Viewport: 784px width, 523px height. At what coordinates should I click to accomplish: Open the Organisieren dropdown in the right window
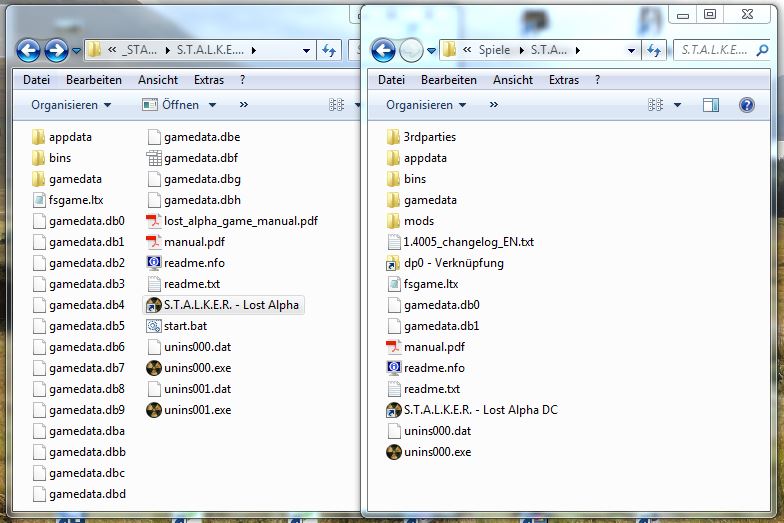426,105
